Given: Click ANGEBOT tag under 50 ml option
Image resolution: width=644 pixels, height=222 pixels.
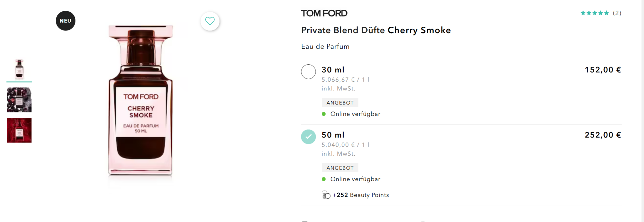Looking at the screenshot, I should coord(340,168).
